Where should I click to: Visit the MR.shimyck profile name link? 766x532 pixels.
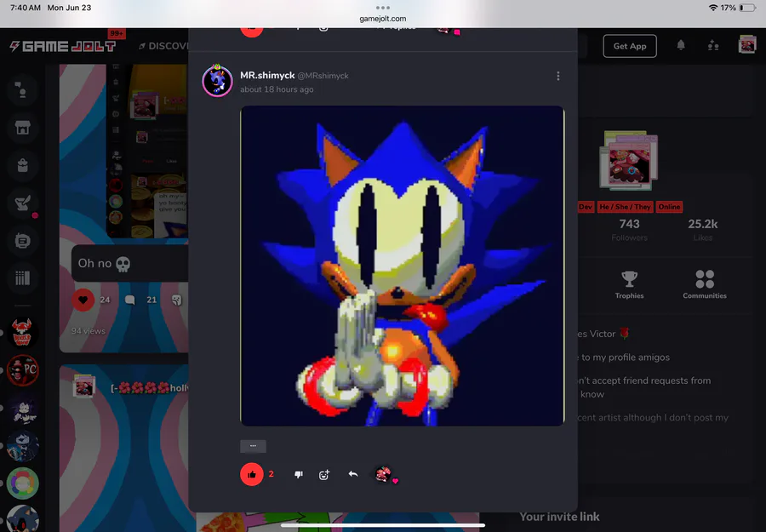(267, 75)
